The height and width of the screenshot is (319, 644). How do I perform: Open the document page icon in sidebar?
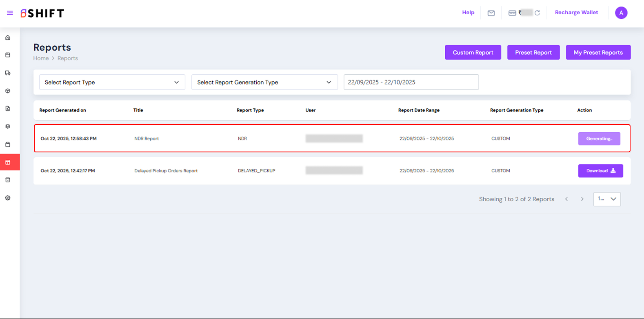pos(8,109)
